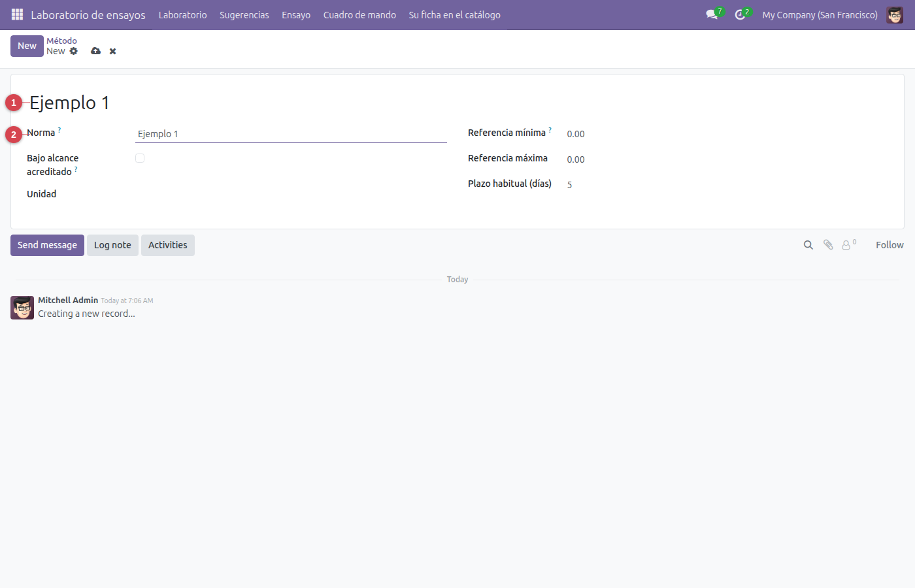Image resolution: width=915 pixels, height=588 pixels.
Task: Click the Método breadcrumb link
Action: coord(61,41)
